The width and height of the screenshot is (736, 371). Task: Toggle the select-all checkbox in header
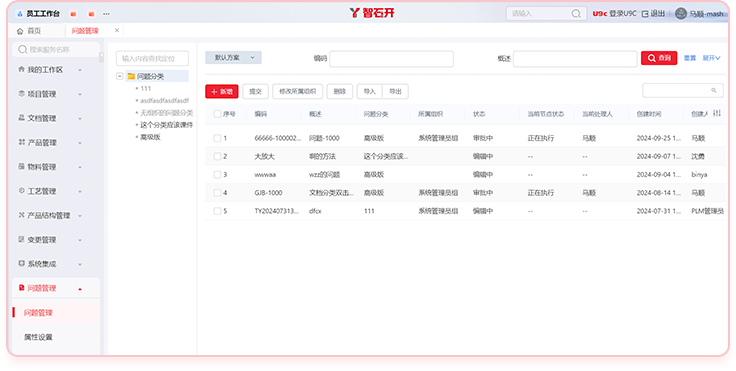[217, 114]
